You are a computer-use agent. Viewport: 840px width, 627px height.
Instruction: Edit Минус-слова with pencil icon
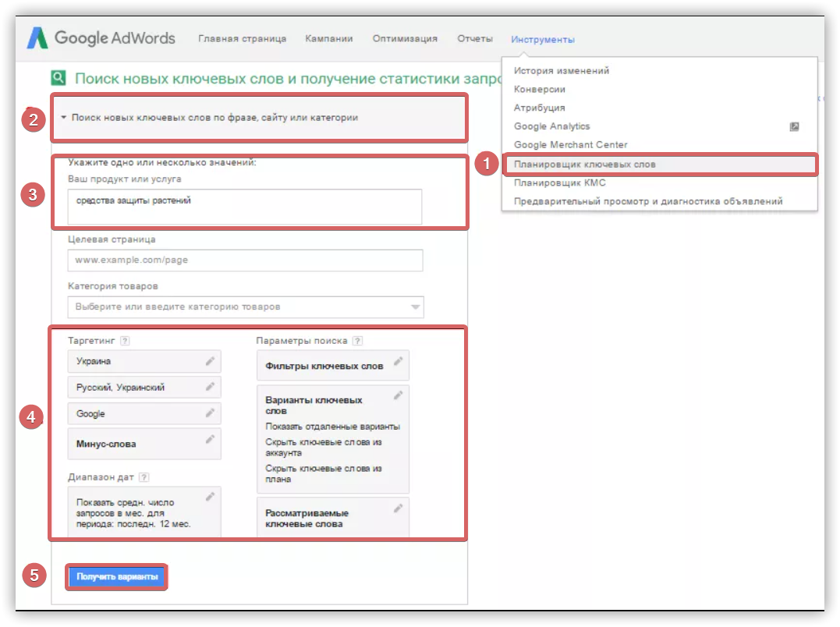(x=210, y=439)
